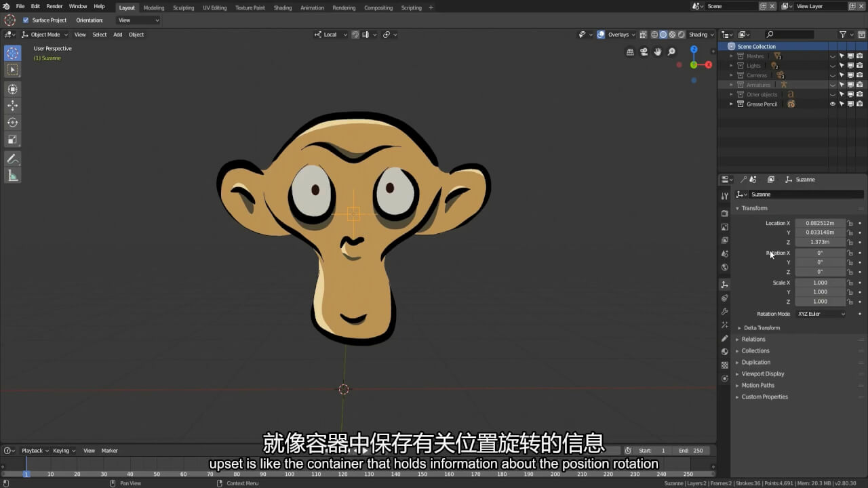Switch to the Animation workspace tab
Viewport: 868px width, 488px height.
click(312, 7)
